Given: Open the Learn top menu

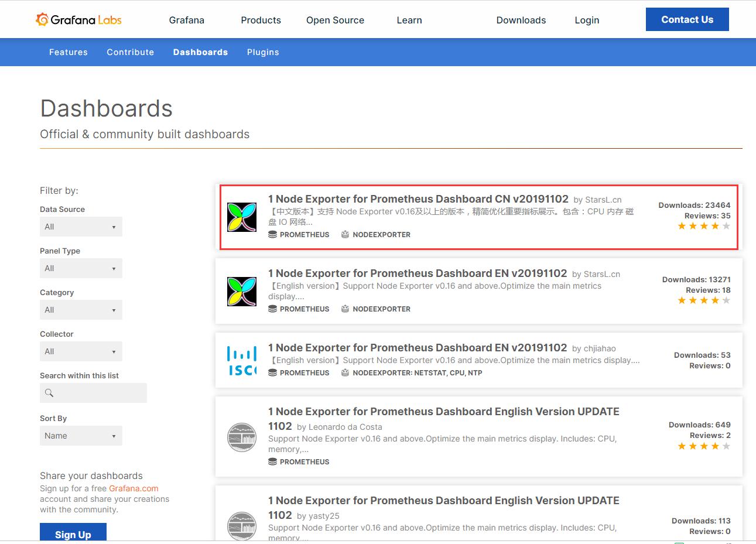Looking at the screenshot, I should (x=409, y=20).
